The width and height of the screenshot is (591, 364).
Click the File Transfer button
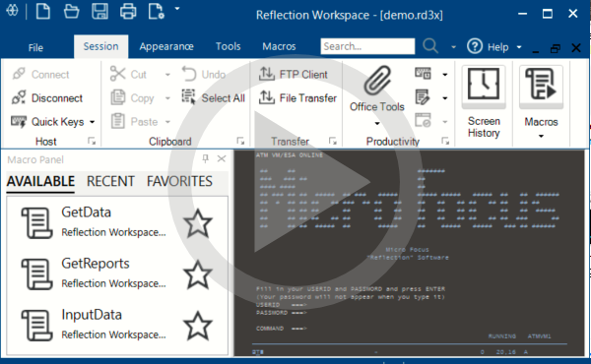[297, 97]
